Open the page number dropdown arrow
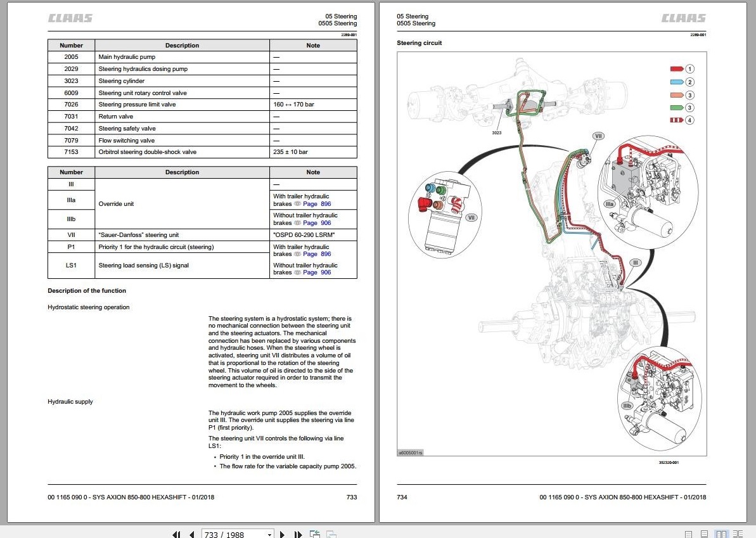 pyautogui.click(x=269, y=534)
